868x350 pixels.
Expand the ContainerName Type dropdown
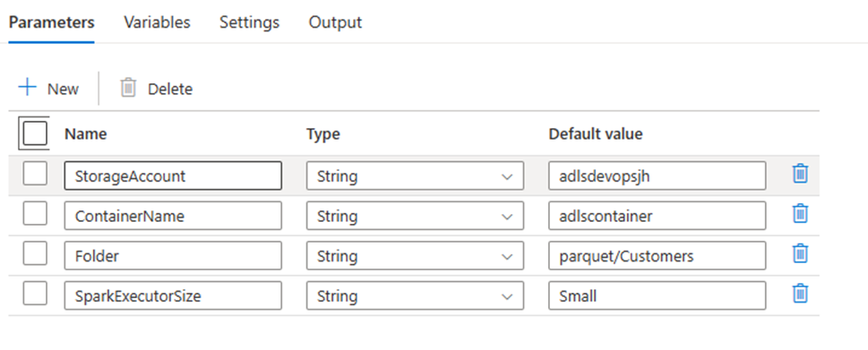pos(415,216)
